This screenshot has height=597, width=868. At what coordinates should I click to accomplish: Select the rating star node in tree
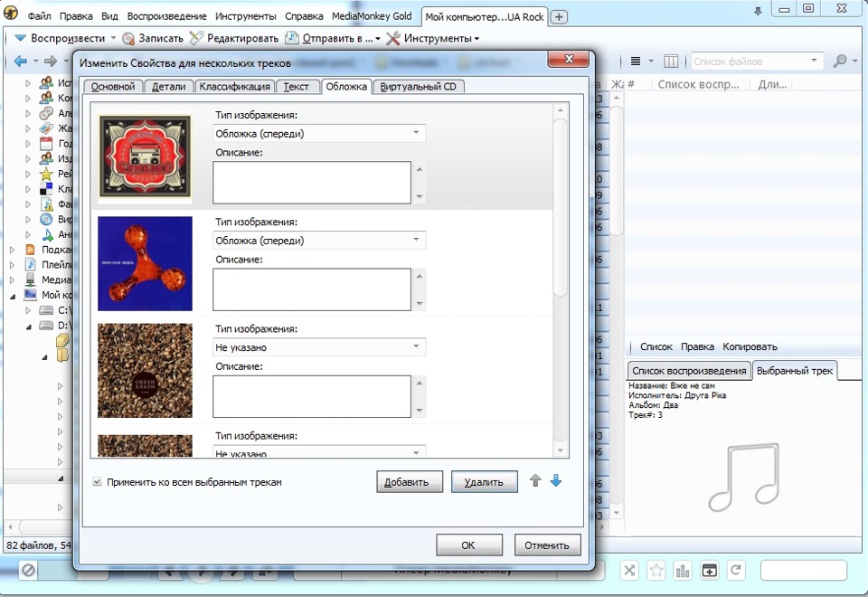pos(46,174)
